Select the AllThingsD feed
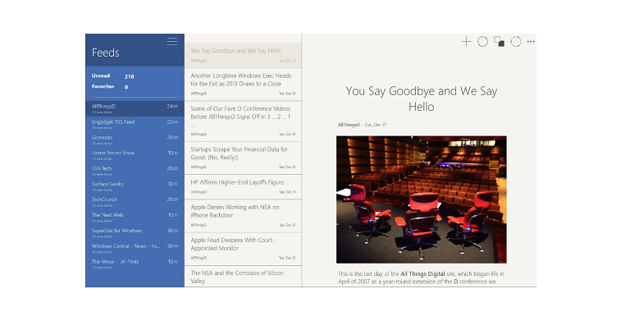Image resolution: width=644 pixels, height=321 pixels. tap(135, 108)
